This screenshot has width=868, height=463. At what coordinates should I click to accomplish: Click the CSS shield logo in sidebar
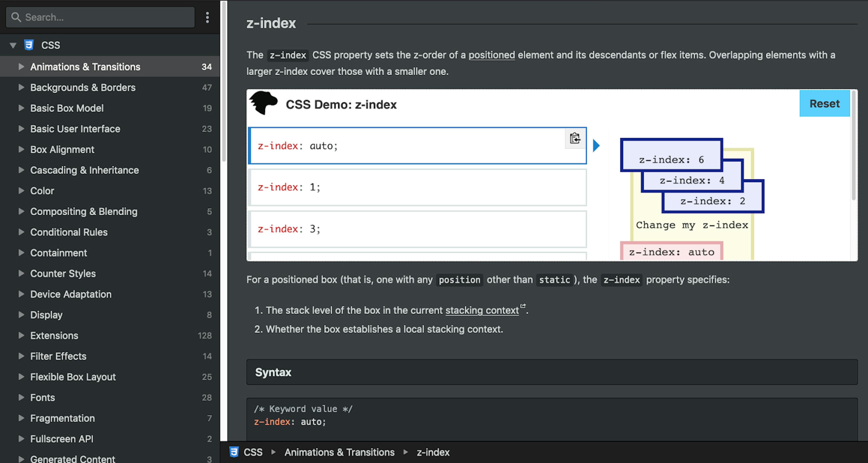click(29, 45)
